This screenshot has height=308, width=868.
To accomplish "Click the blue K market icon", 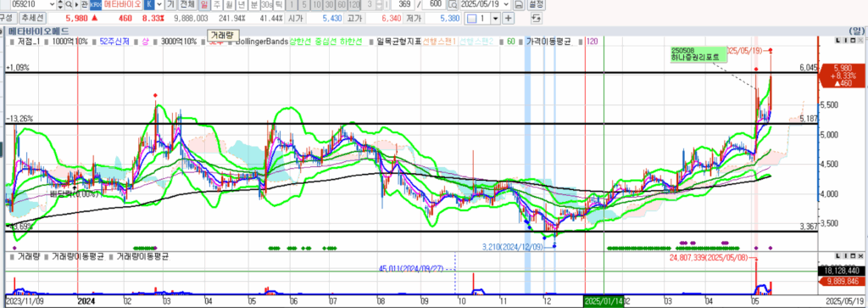I will pyautogui.click(x=149, y=4).
